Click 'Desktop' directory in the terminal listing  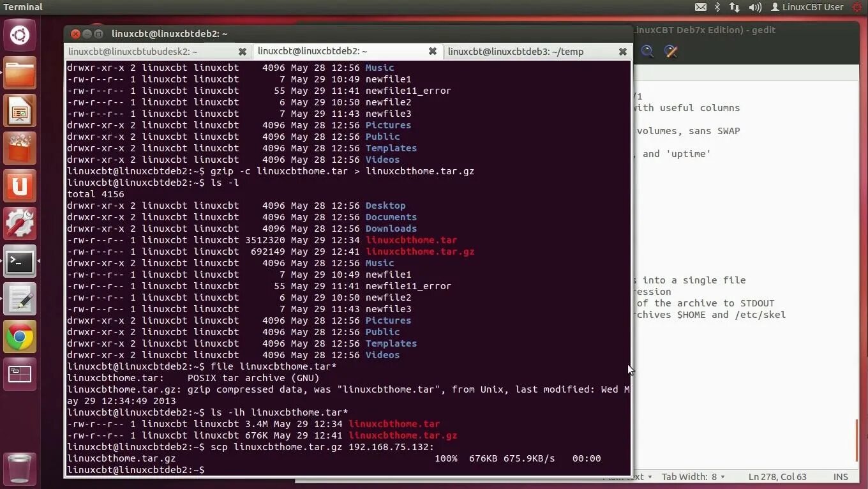click(x=385, y=206)
